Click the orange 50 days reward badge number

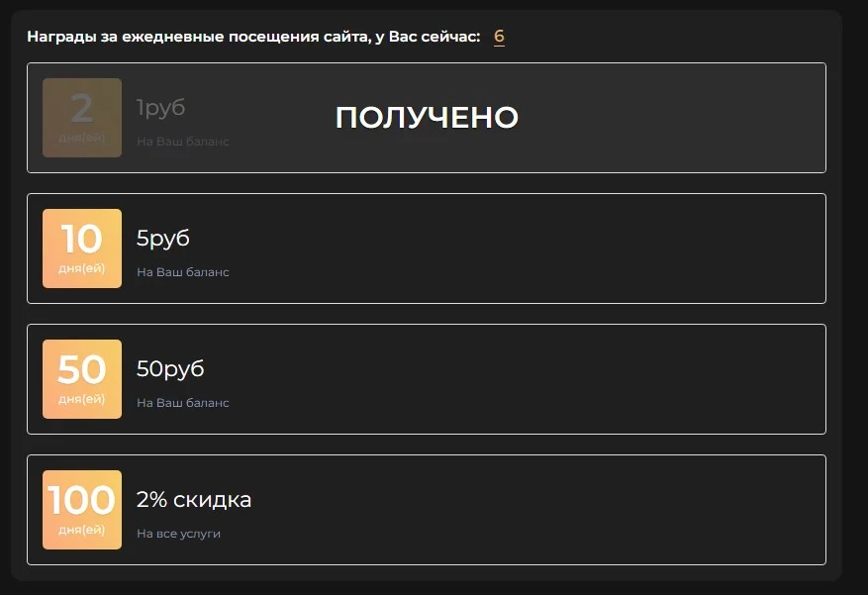coord(82,370)
